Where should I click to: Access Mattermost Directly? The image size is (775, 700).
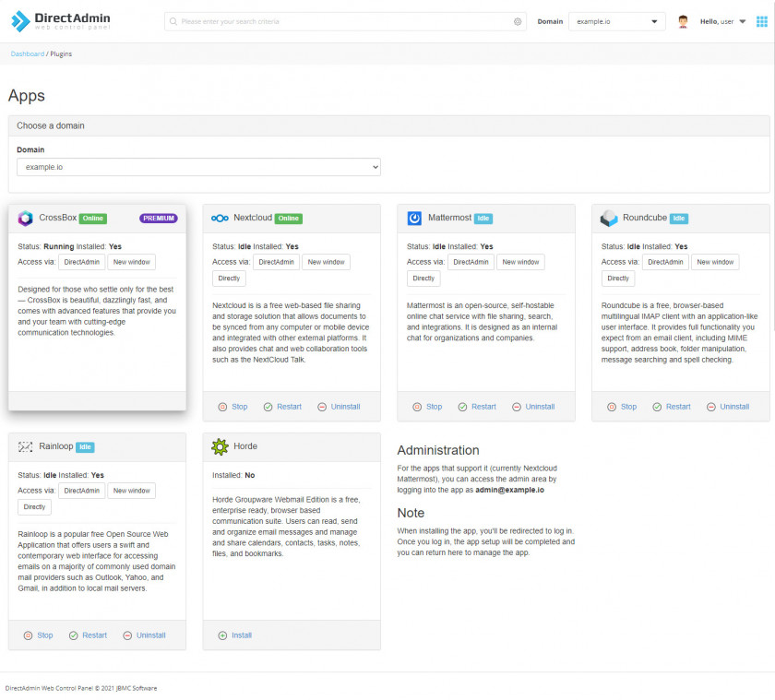(423, 279)
